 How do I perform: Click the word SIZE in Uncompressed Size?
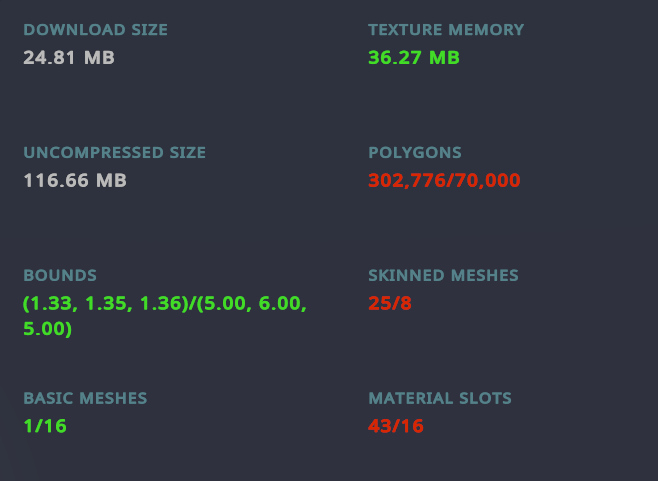(188, 153)
